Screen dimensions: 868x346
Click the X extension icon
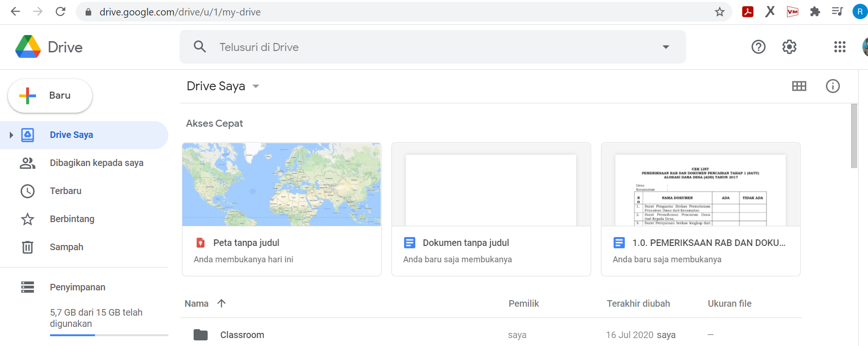tap(770, 11)
